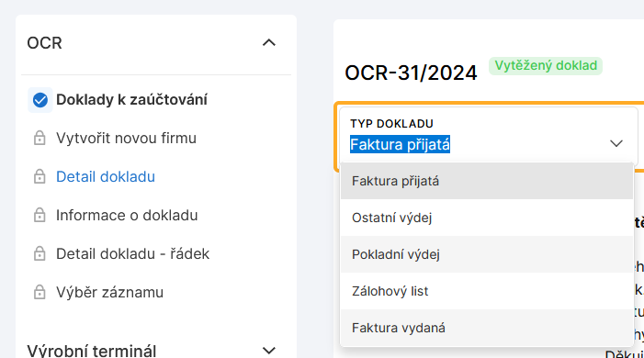This screenshot has height=358, width=644.
Task: Click the lock icon next to Vytvořit novou firmu
Action: pos(40,139)
